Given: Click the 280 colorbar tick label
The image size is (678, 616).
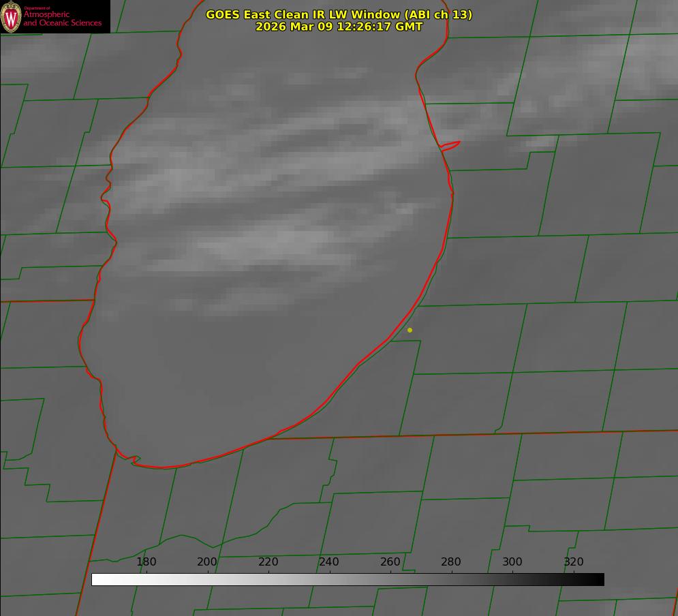Looking at the screenshot, I should point(451,561).
